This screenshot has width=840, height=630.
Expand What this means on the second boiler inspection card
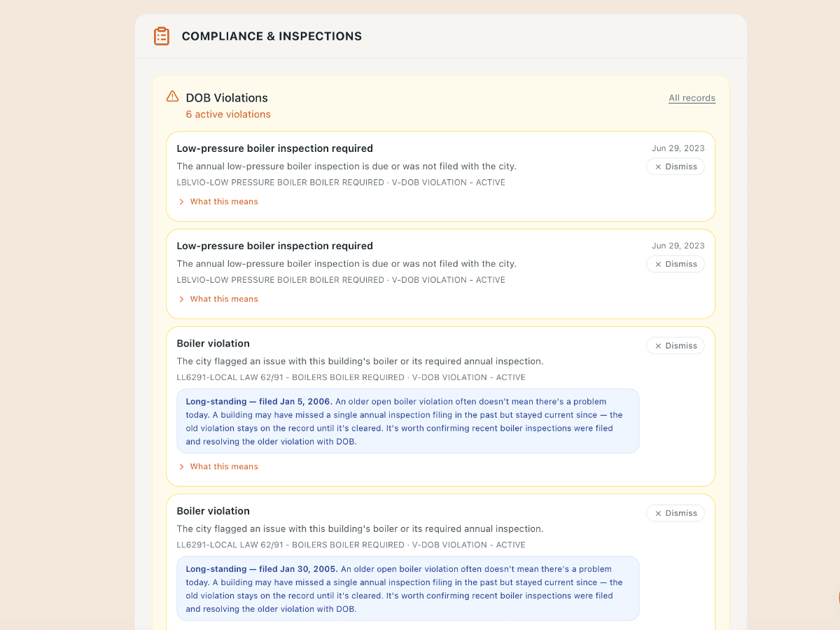click(218, 299)
